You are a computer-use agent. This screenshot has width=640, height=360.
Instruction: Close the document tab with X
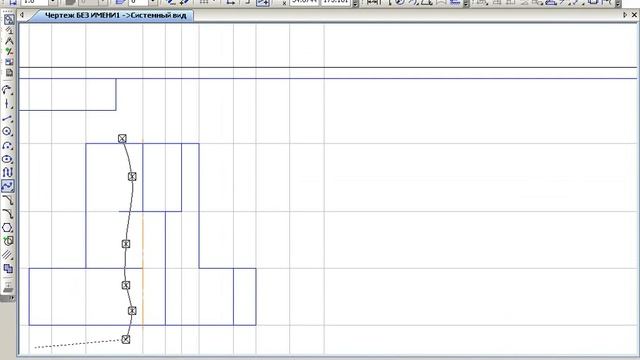pos(634,15)
